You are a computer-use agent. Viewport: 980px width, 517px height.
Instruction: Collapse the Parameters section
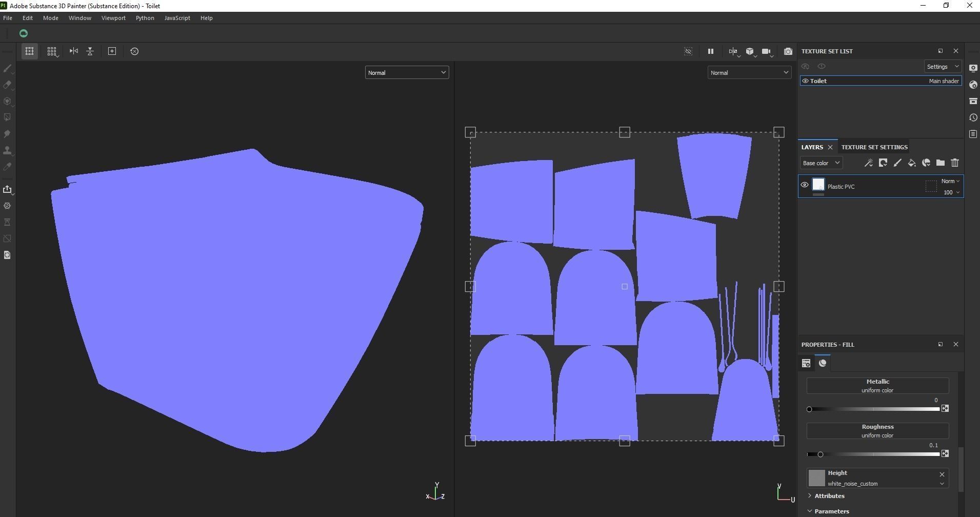click(828, 511)
